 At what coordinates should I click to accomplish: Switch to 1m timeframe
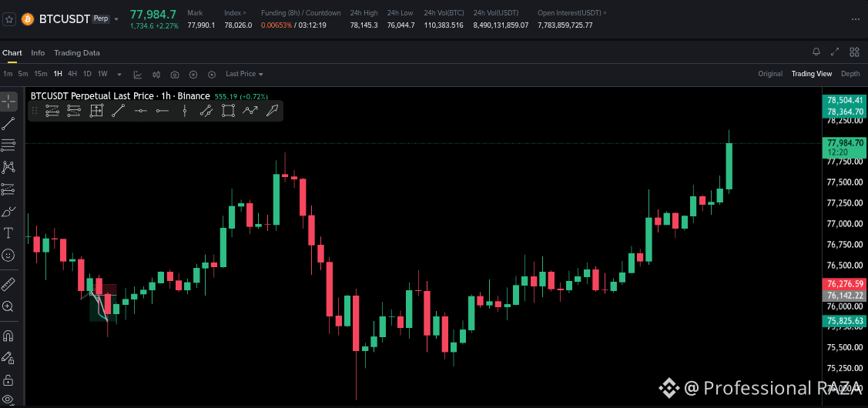point(8,74)
